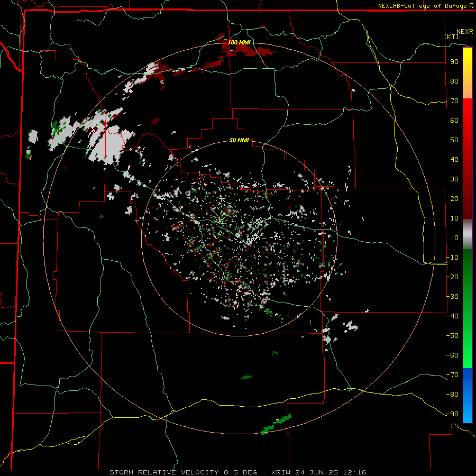
Task: Click the gray zero-velocity segment of color bar
Action: [x=467, y=234]
